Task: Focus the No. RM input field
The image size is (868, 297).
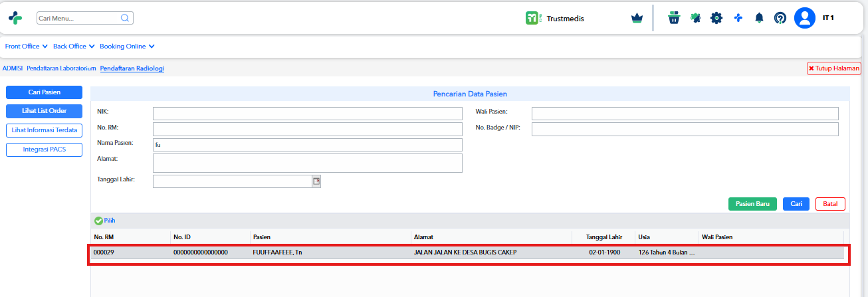Action: (308, 129)
